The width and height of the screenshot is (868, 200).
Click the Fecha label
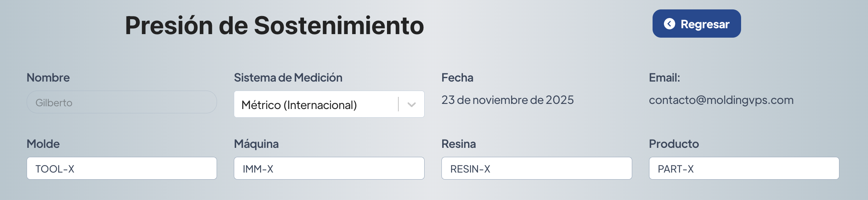(x=457, y=78)
